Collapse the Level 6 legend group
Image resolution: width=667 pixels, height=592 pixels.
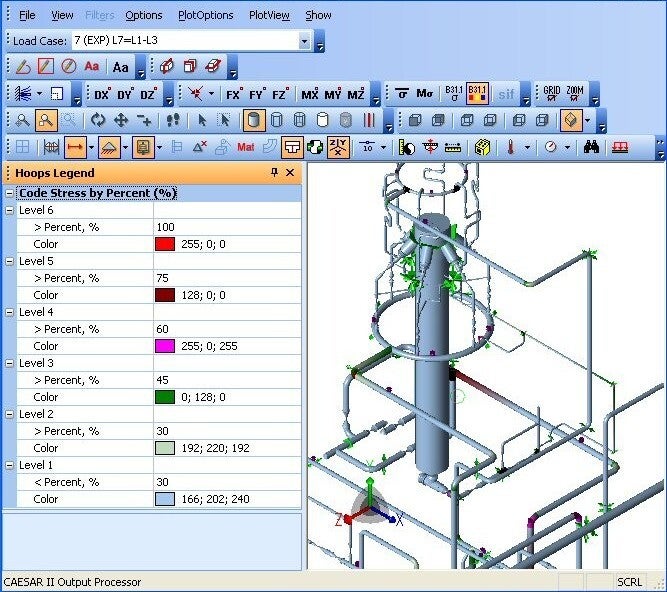9,210
